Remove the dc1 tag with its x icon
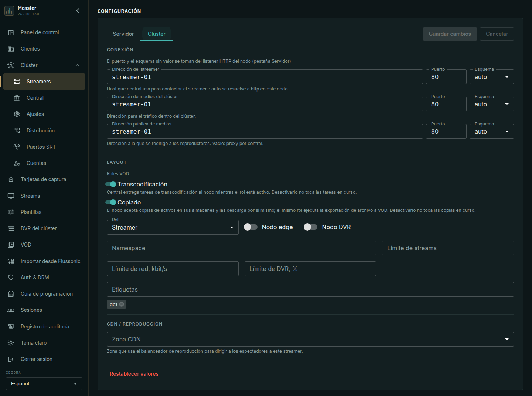The image size is (532, 396). pyautogui.click(x=122, y=304)
